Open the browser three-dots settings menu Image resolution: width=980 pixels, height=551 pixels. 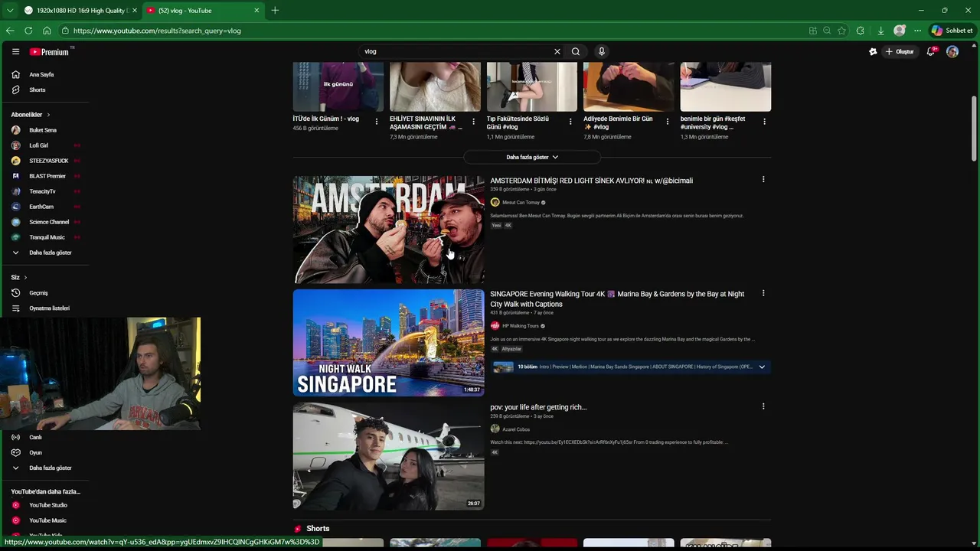point(917,31)
